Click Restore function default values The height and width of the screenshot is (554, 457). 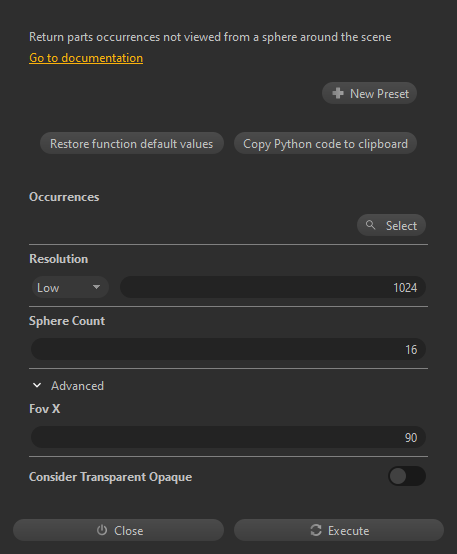point(131,143)
